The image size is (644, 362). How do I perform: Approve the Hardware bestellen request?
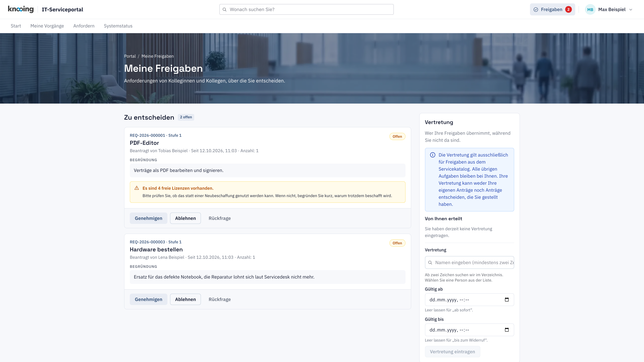[x=148, y=299]
